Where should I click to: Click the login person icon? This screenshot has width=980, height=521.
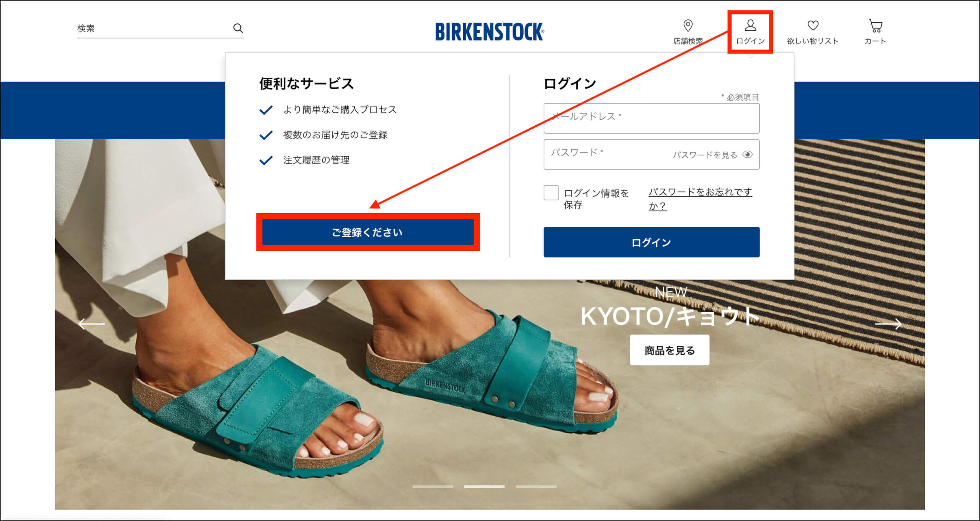(750, 26)
